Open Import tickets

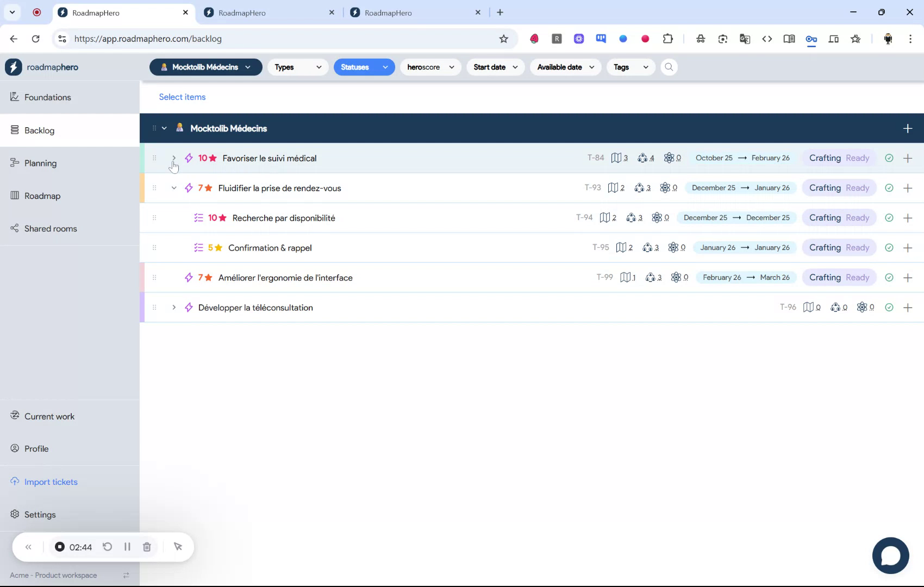click(51, 482)
